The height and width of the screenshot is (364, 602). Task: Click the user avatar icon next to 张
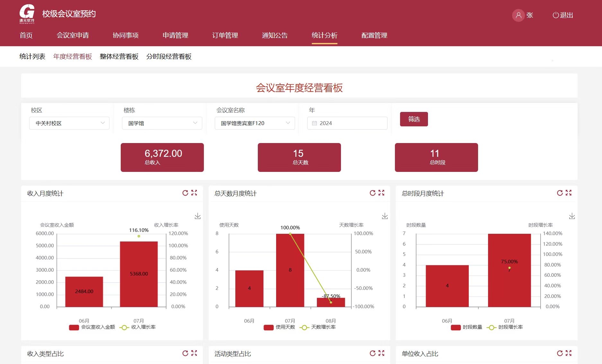(518, 15)
